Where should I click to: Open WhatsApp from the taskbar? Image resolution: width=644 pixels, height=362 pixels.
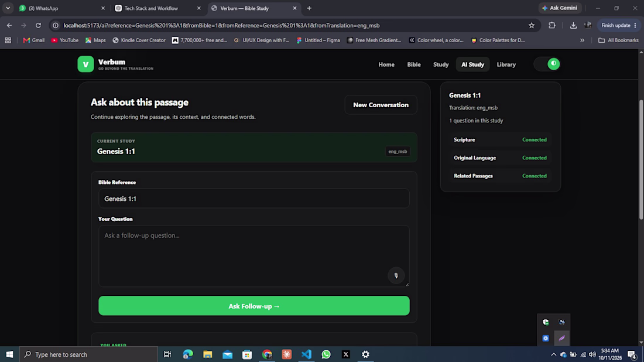[x=326, y=354]
